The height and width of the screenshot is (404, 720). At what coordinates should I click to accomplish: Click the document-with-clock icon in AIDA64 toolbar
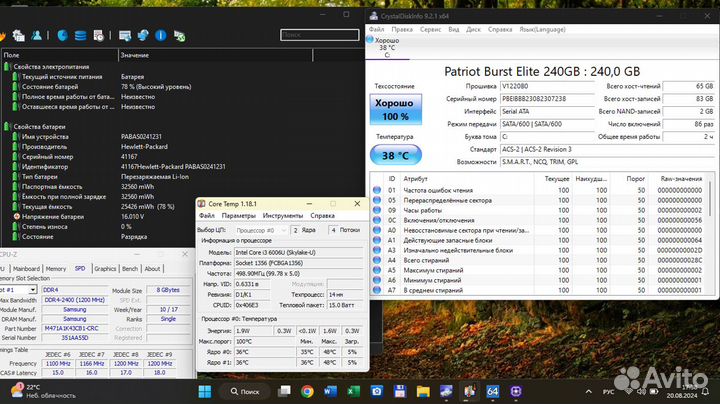tap(98, 35)
